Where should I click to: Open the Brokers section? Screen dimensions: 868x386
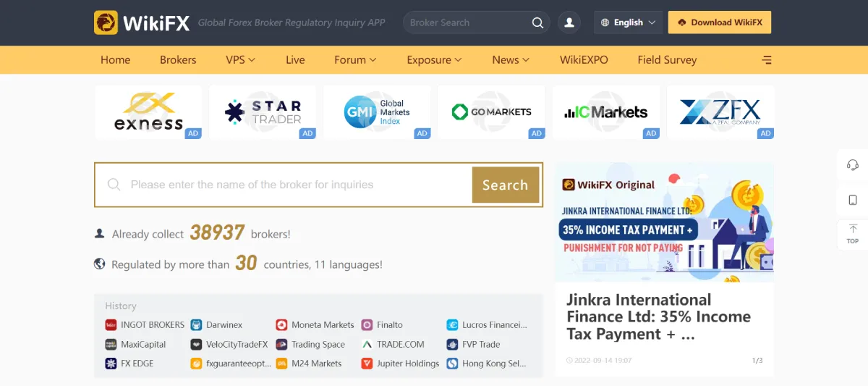(x=178, y=60)
